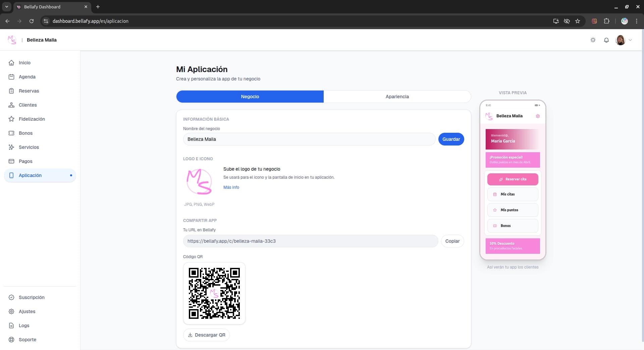Open Fidelización in the sidebar
The height and width of the screenshot is (350, 644).
point(32,119)
